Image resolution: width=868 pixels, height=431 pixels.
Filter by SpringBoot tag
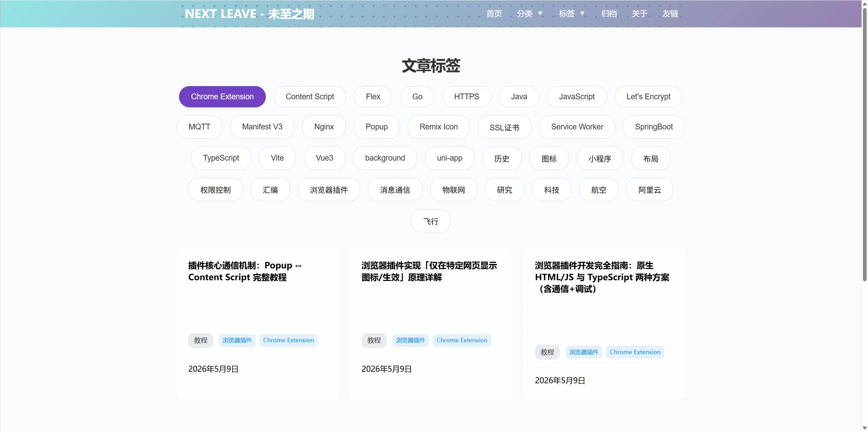click(654, 127)
